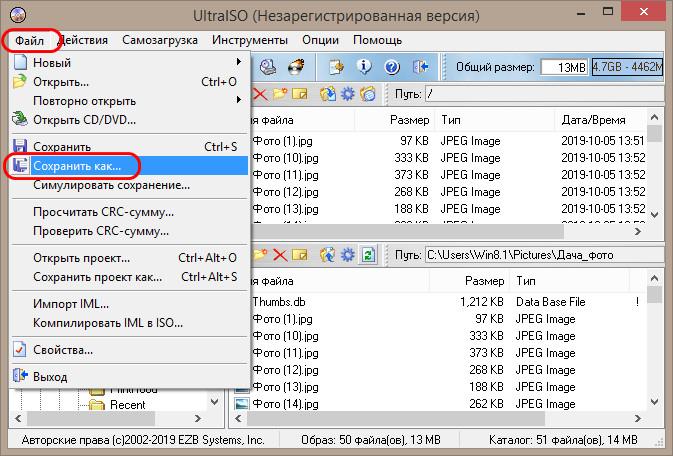
Task: Create new folder in the image pane toolbar
Action: (280, 94)
